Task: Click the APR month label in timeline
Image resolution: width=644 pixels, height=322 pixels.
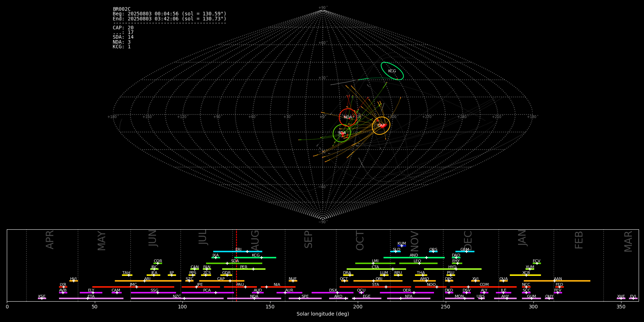Action: tap(50, 240)
